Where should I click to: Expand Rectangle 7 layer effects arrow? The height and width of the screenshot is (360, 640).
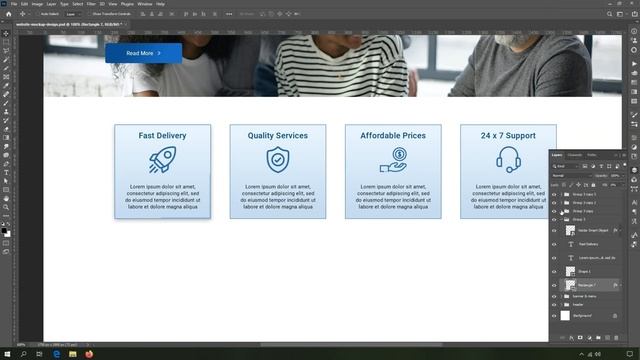(620, 285)
